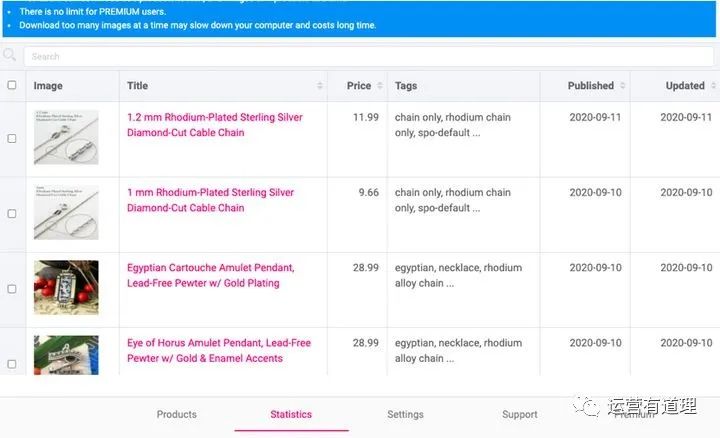Sort by Published column arrows

[x=622, y=86]
